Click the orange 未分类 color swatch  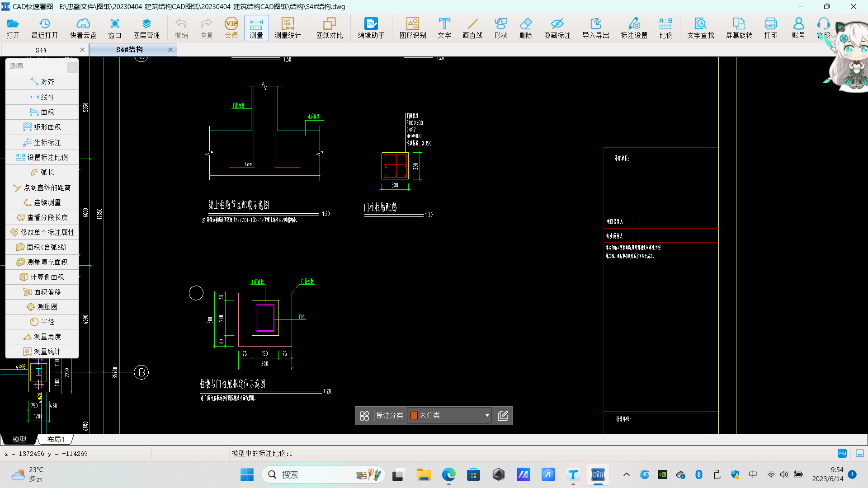414,416
